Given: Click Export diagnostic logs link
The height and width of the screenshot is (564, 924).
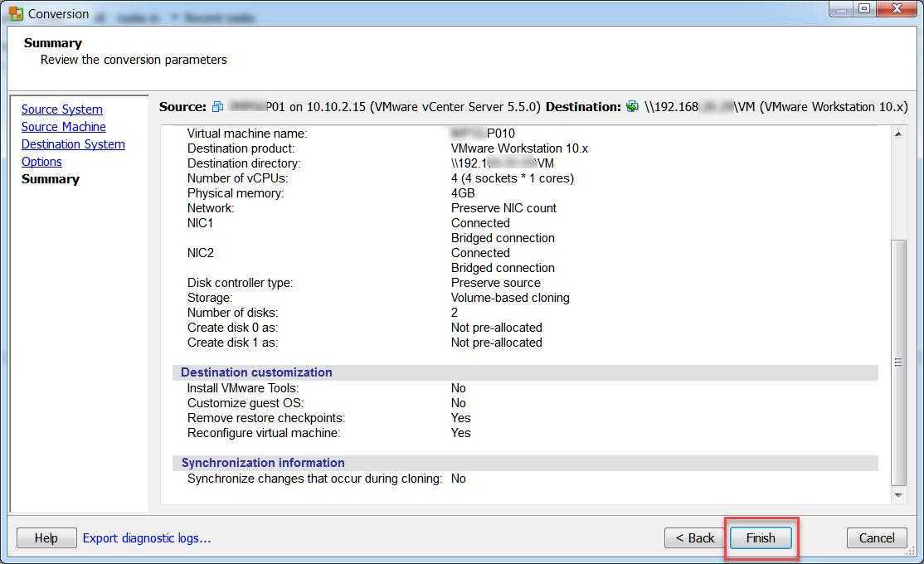Looking at the screenshot, I should tap(147, 538).
